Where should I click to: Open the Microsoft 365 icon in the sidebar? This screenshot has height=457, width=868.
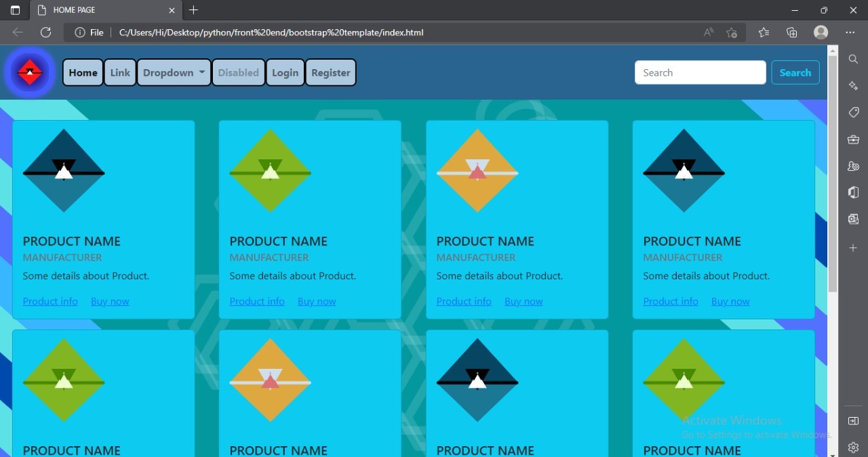(x=853, y=193)
